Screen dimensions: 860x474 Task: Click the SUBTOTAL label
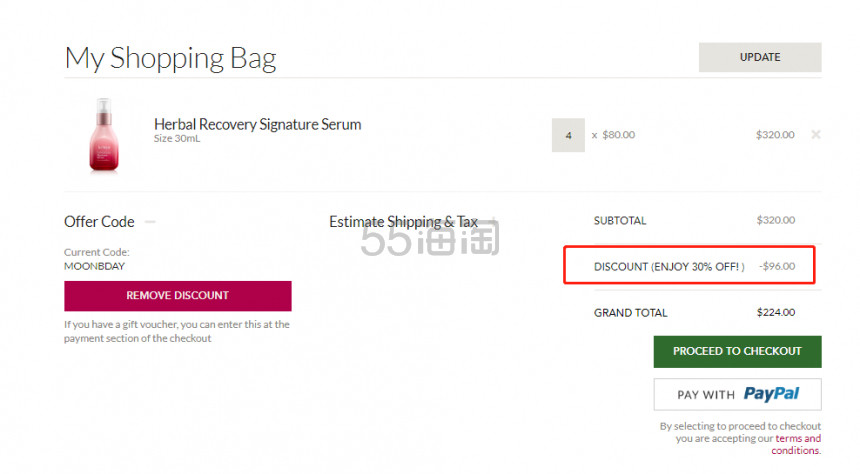click(x=620, y=220)
